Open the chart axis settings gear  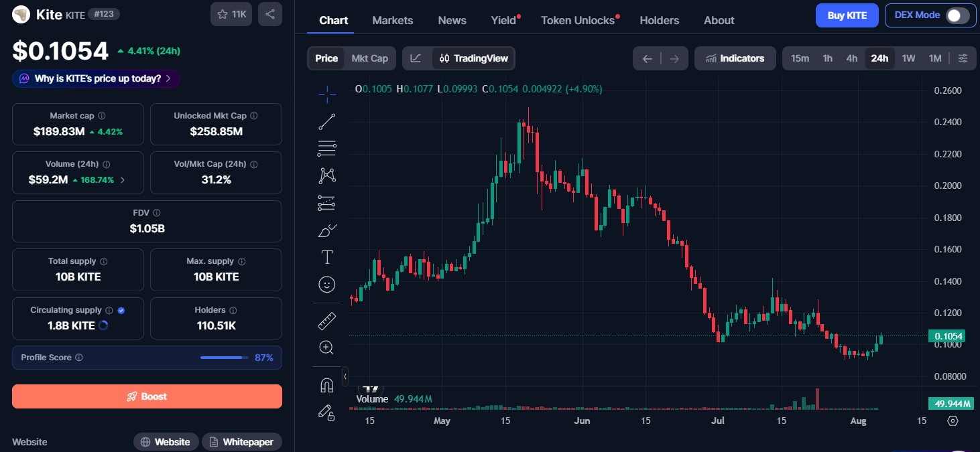(953, 421)
